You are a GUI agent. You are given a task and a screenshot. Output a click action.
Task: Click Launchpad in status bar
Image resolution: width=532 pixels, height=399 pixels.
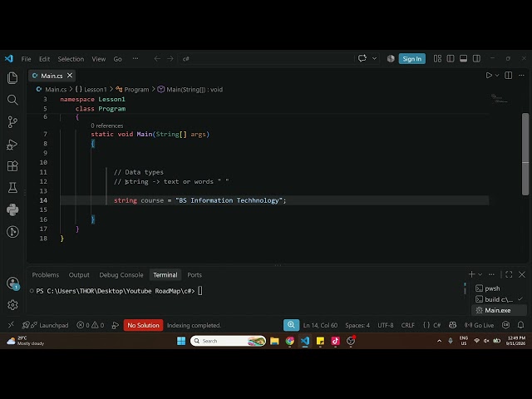(46, 325)
